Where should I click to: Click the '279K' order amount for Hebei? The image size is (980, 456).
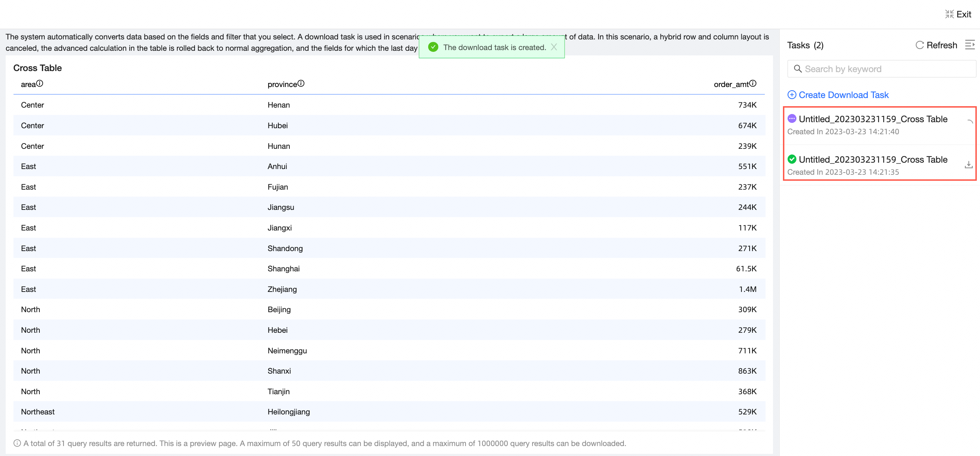(747, 330)
